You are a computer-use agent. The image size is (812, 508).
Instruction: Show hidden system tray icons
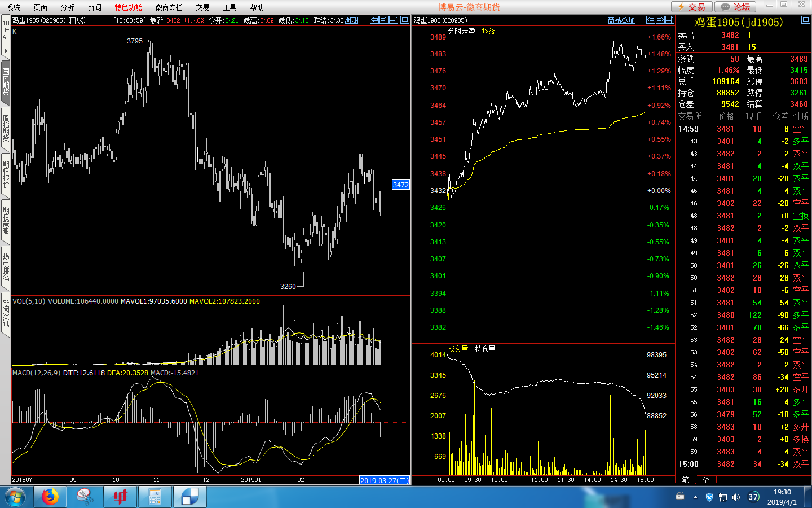point(695,497)
